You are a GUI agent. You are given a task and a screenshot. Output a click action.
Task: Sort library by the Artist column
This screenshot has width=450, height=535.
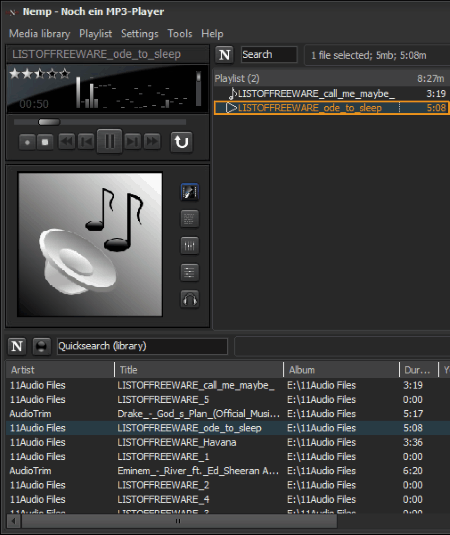click(60, 370)
